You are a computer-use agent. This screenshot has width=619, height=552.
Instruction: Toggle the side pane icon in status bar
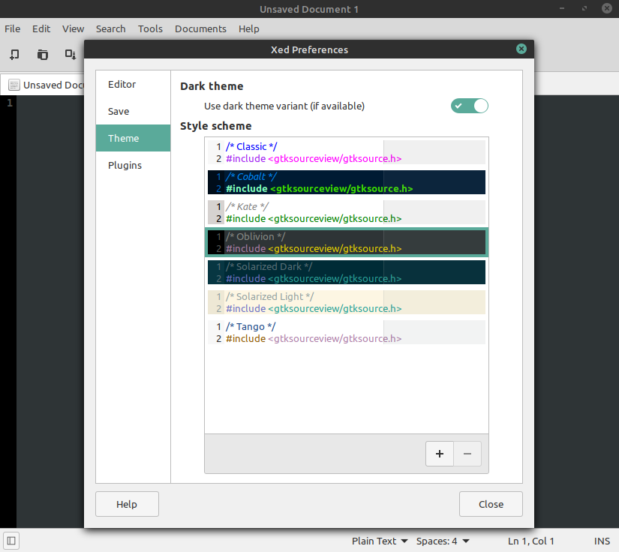click(x=11, y=541)
